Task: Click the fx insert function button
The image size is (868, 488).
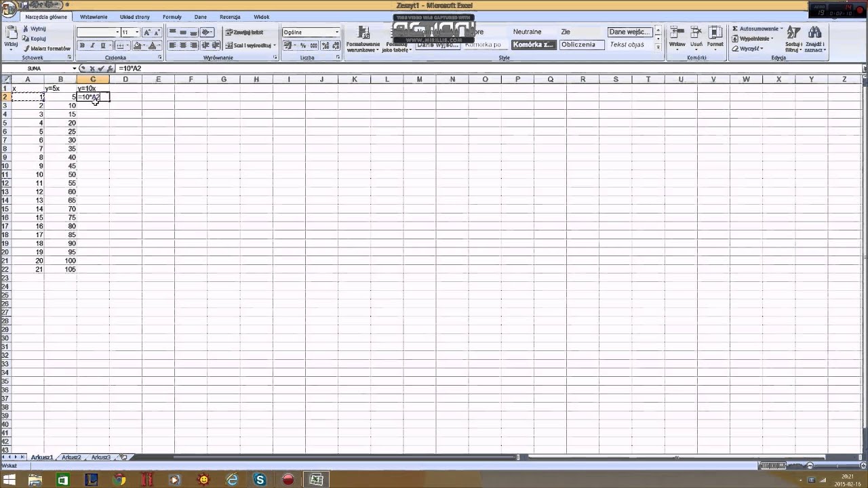Action: (x=109, y=68)
